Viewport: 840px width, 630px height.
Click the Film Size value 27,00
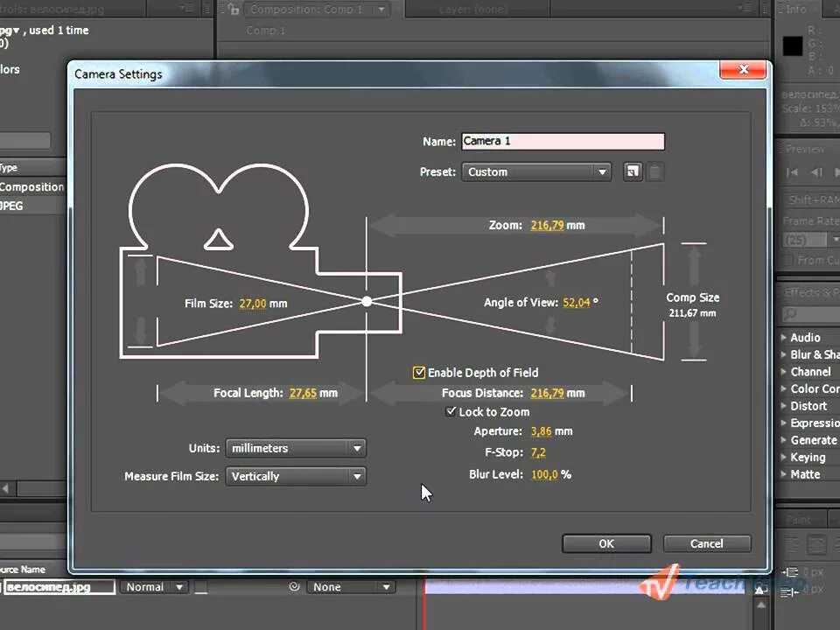click(252, 304)
